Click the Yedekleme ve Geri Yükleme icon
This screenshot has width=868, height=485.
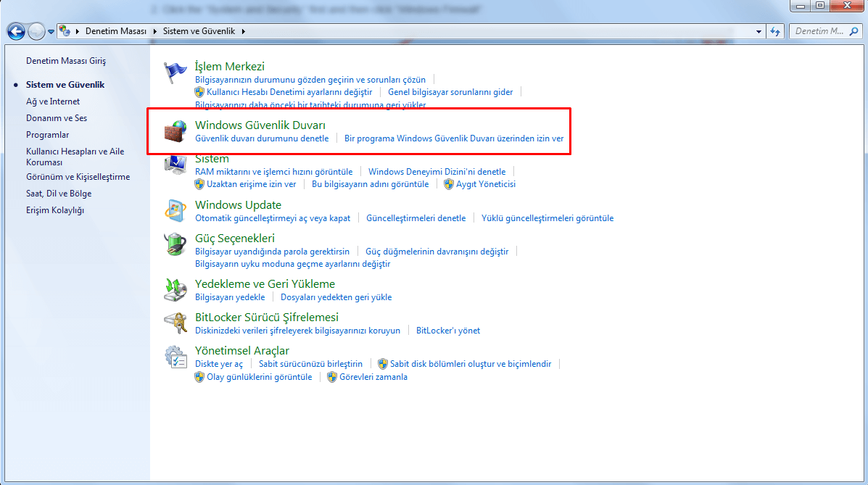pyautogui.click(x=175, y=290)
